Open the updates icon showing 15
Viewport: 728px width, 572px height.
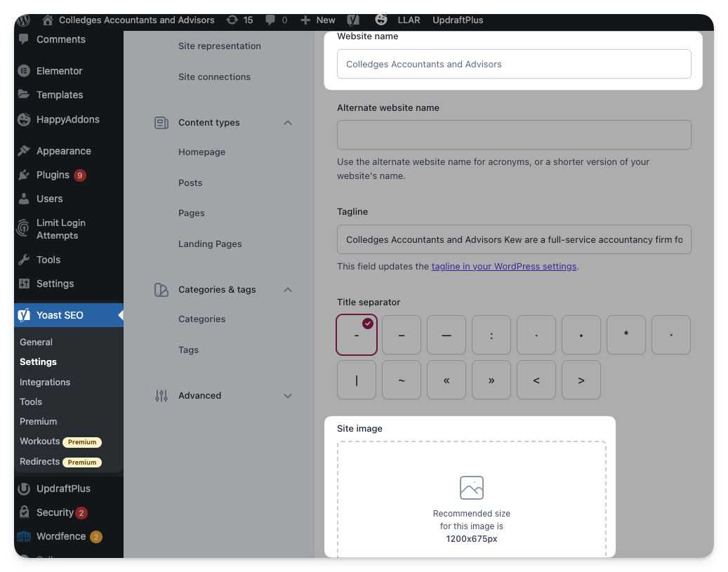[x=239, y=20]
